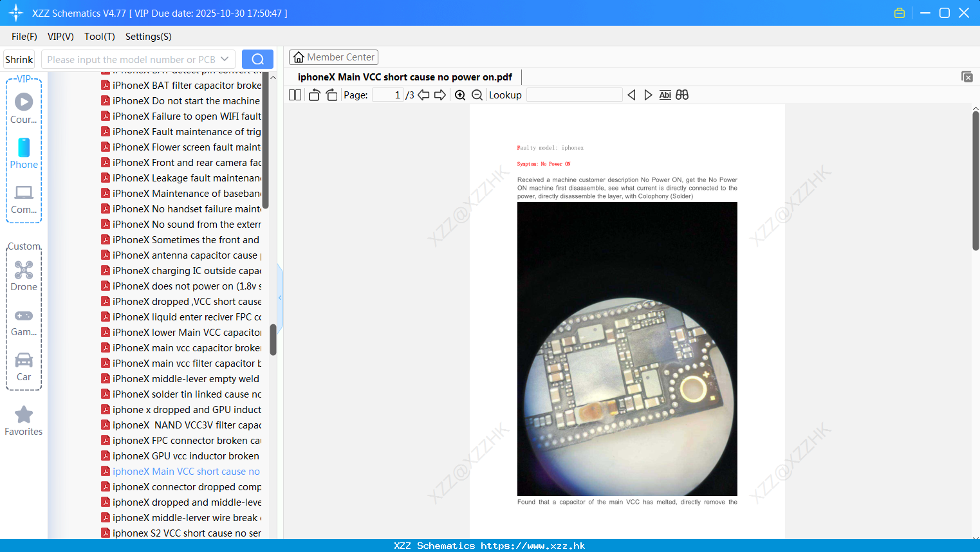Open iPhoneX dropped ,VCC short cause

(x=187, y=301)
